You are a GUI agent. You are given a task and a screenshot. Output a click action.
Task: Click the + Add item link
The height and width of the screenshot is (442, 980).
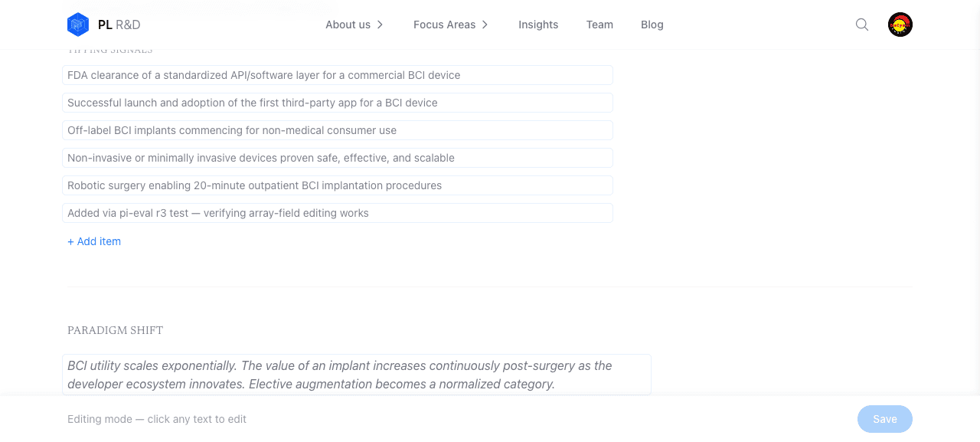tap(94, 241)
